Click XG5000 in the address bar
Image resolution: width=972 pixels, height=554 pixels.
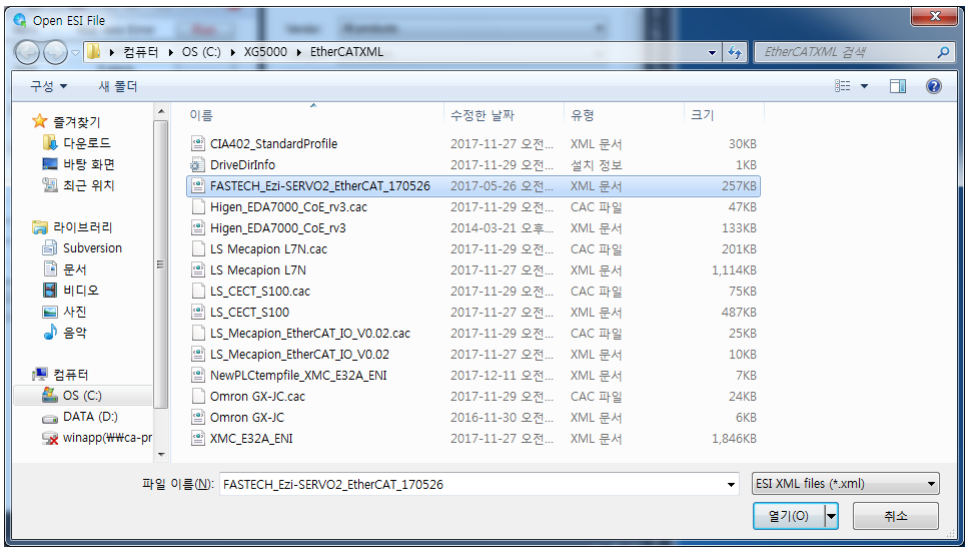pyautogui.click(x=265, y=52)
